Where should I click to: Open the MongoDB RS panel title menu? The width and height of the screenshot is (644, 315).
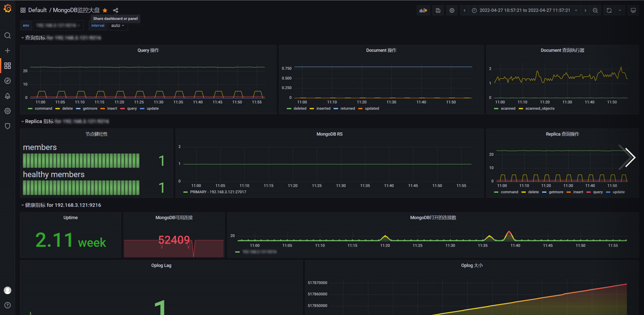click(x=329, y=134)
